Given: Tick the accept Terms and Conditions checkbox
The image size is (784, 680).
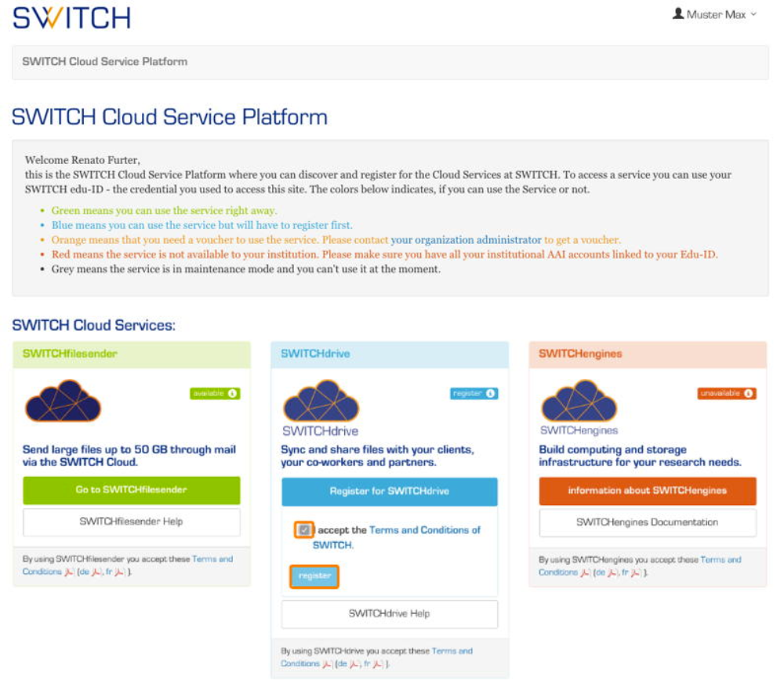Looking at the screenshot, I should (x=304, y=530).
